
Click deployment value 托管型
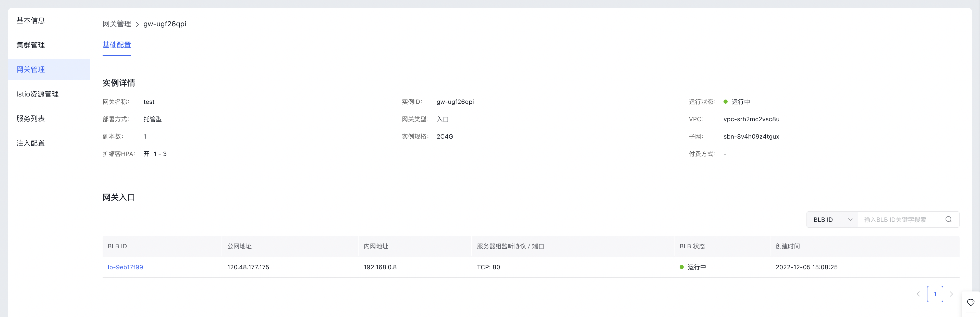(x=153, y=119)
